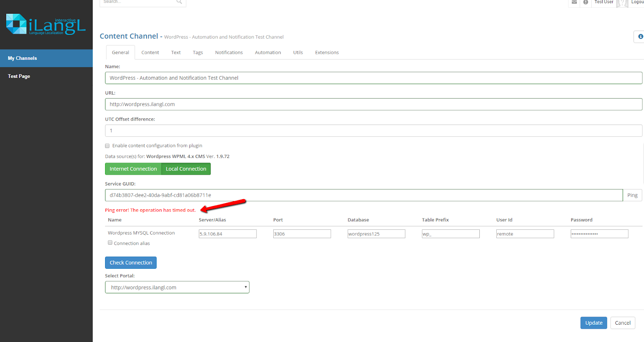Click the Database column header

pyautogui.click(x=358, y=220)
